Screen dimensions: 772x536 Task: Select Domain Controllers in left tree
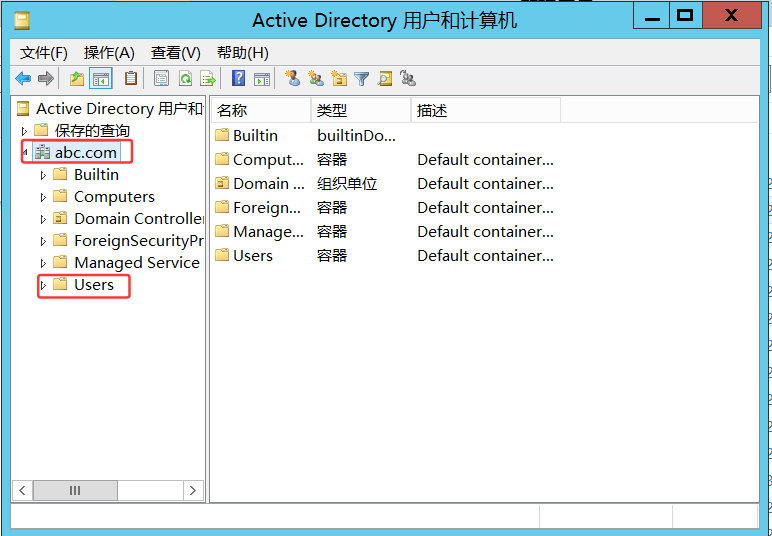[x=139, y=219]
